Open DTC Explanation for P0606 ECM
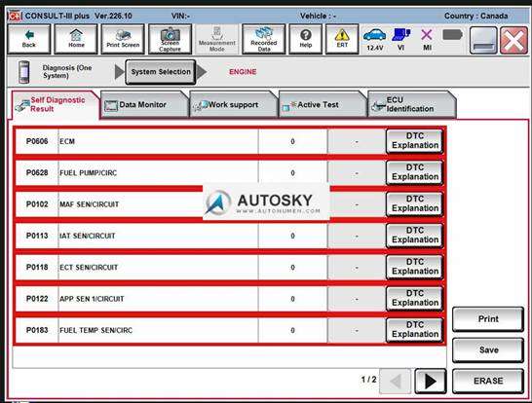Screen dimensions: 532x403 coord(415,141)
